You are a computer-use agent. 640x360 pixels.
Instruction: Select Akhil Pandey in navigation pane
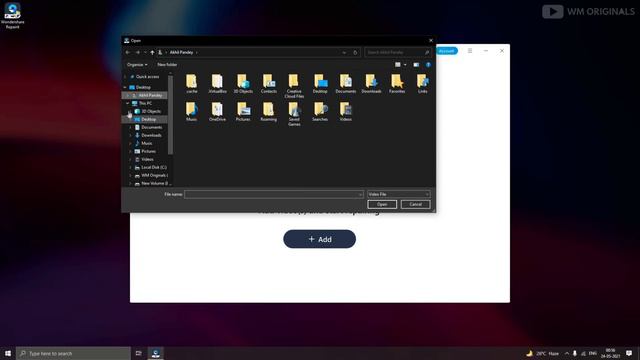[x=150, y=95]
